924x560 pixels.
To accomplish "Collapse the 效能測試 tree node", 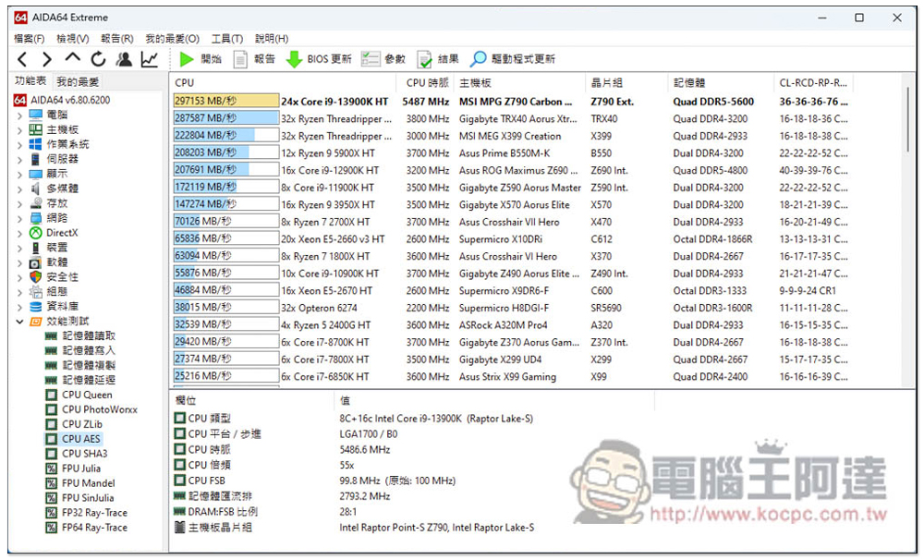I will click(20, 322).
